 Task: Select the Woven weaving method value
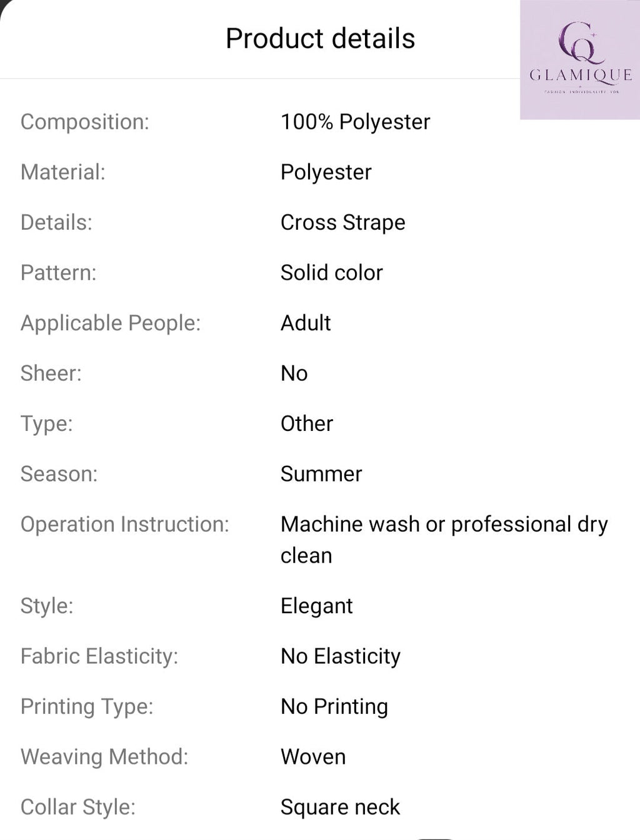(x=313, y=757)
